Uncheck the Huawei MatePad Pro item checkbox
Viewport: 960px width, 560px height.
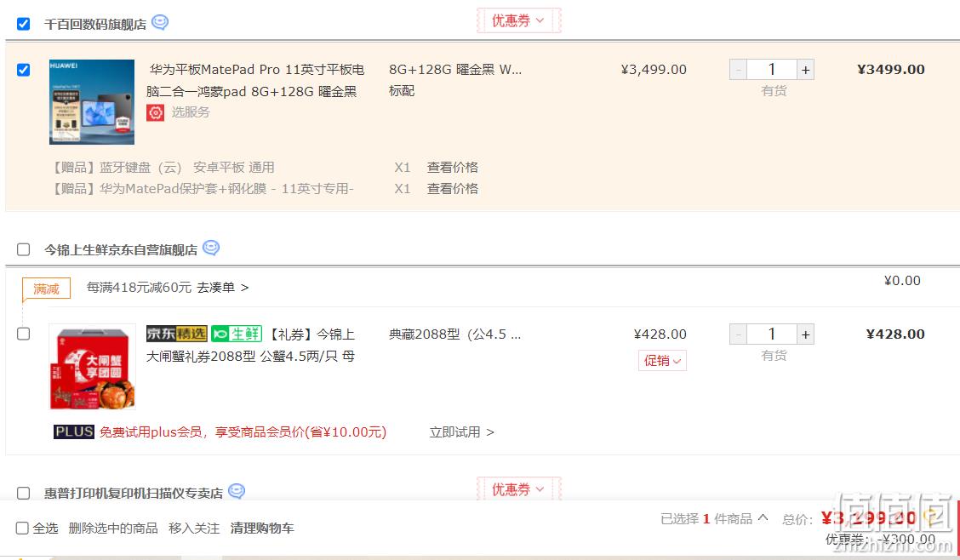23,70
